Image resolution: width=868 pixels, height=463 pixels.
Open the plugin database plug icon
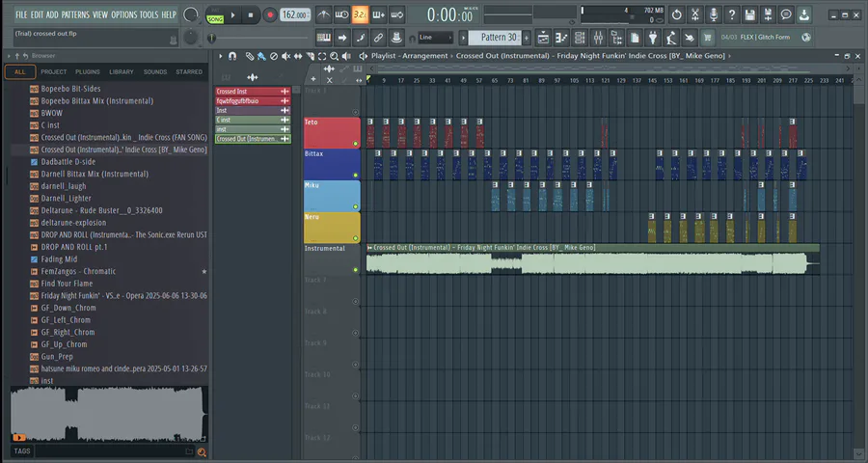coord(653,38)
